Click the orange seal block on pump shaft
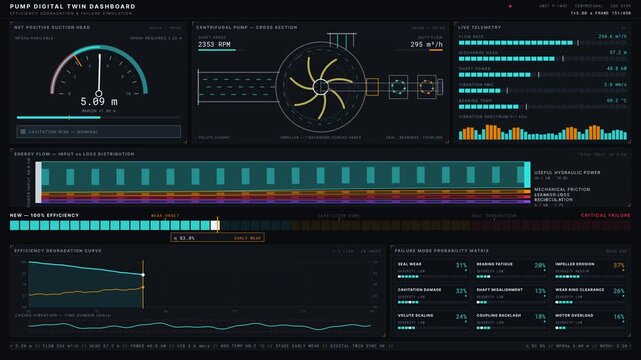This screenshot has width=641, height=360. [372, 87]
